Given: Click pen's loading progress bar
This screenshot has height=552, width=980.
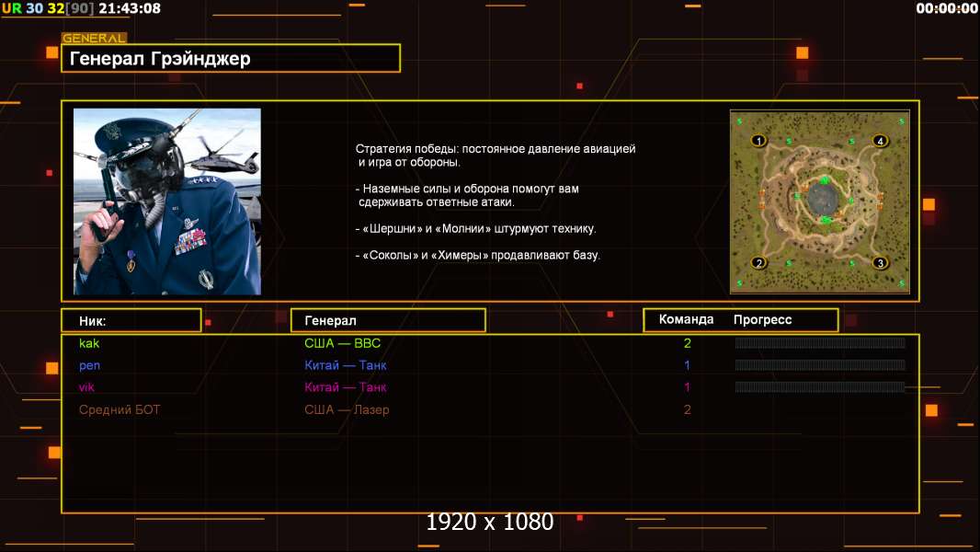Looking at the screenshot, I should tap(820, 365).
